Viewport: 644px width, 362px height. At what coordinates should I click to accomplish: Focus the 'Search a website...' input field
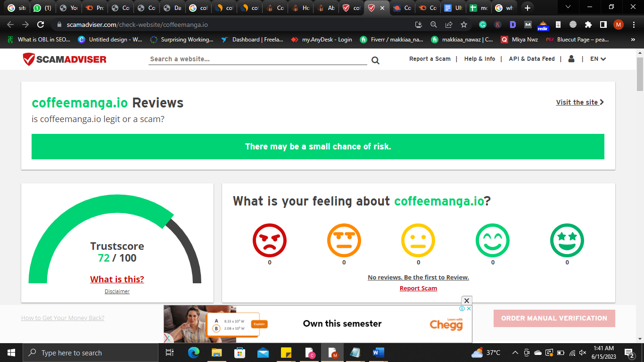tap(257, 59)
